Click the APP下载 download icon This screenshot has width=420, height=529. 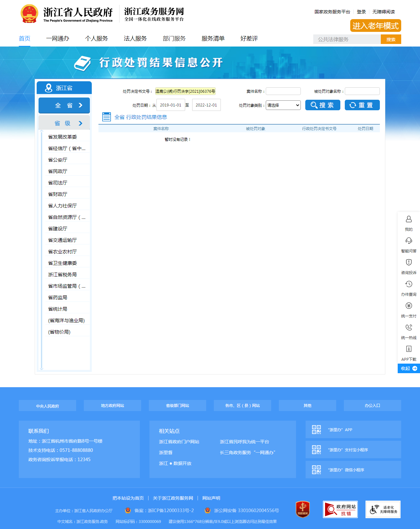[409, 349]
